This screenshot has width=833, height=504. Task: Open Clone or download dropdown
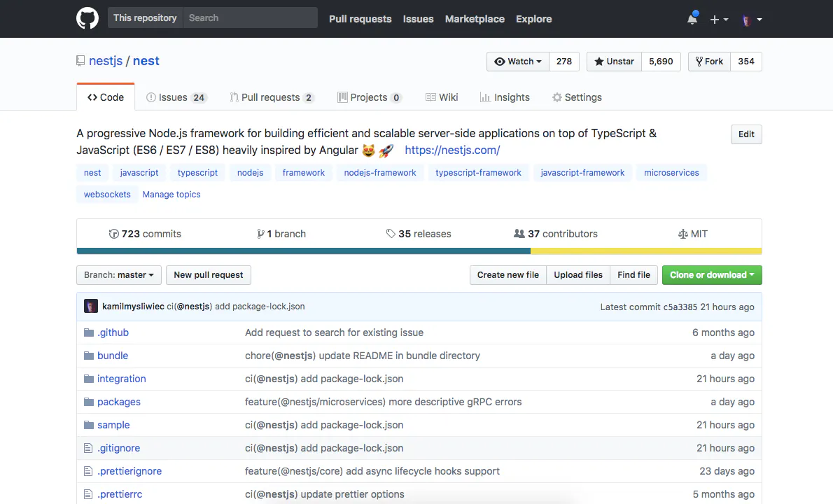click(x=712, y=275)
